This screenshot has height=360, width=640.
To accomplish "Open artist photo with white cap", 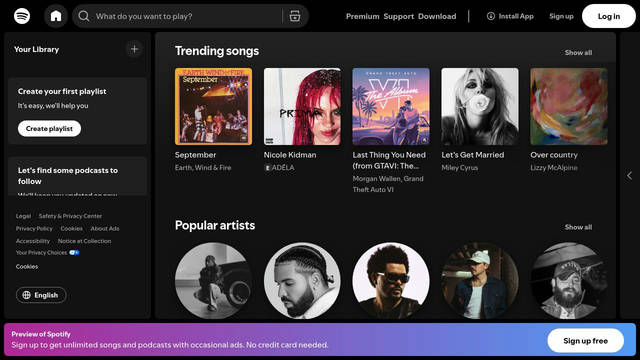I will (x=480, y=280).
